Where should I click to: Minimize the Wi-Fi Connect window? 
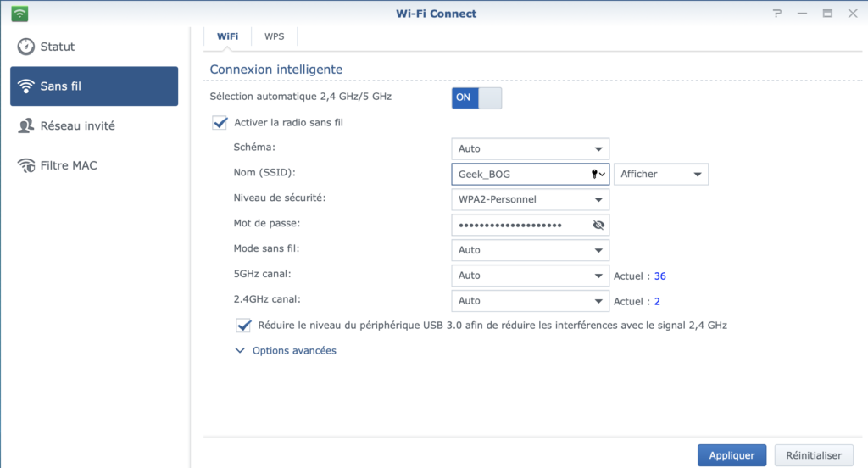(802, 14)
